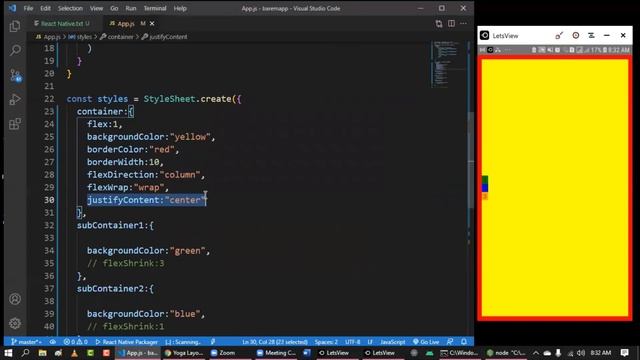Open the Accounts menu icon

[15, 299]
